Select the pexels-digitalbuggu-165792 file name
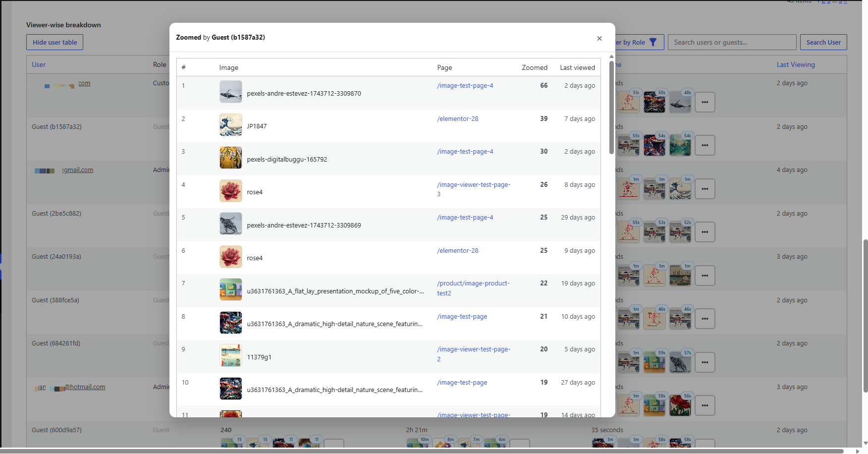This screenshot has width=868, height=454. click(287, 160)
